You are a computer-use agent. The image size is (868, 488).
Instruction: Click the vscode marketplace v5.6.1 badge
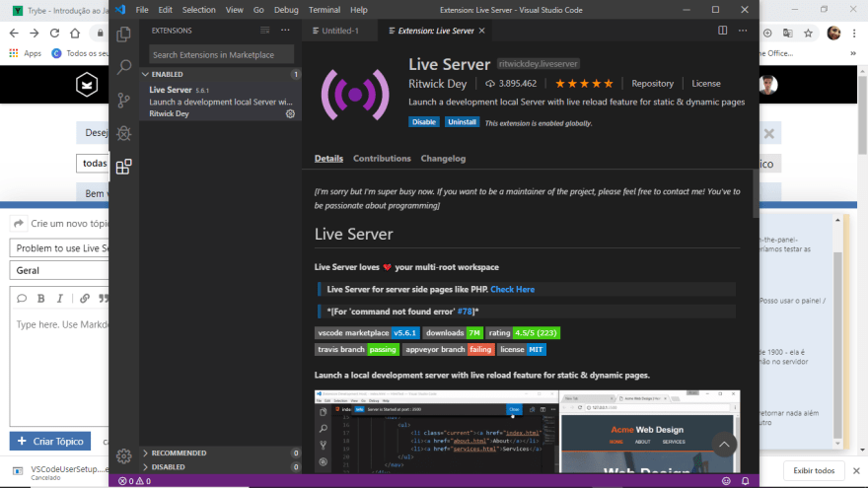[x=367, y=333]
